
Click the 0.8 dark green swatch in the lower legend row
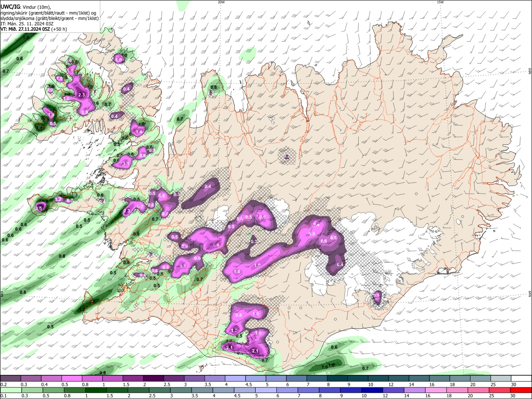[74, 390]
